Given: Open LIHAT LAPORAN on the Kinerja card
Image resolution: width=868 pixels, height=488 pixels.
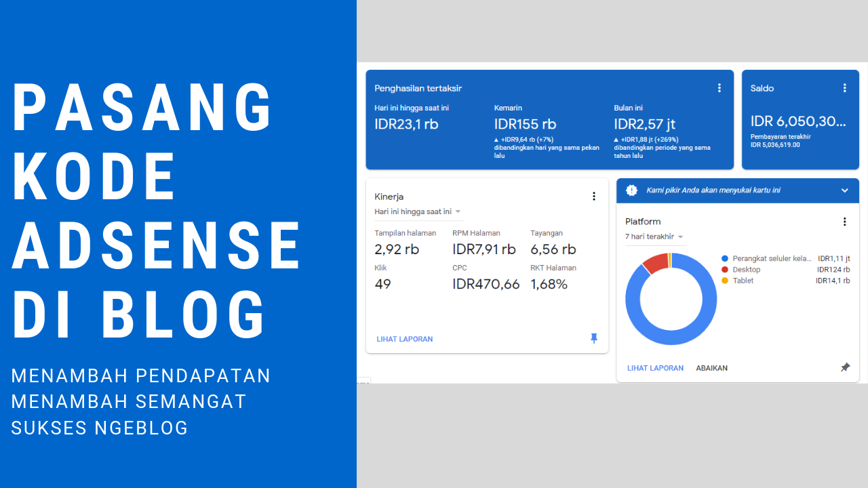Looking at the screenshot, I should pos(405,339).
